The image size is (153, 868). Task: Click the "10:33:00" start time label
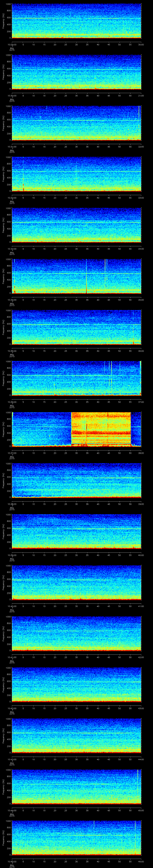[x=12, y=249]
